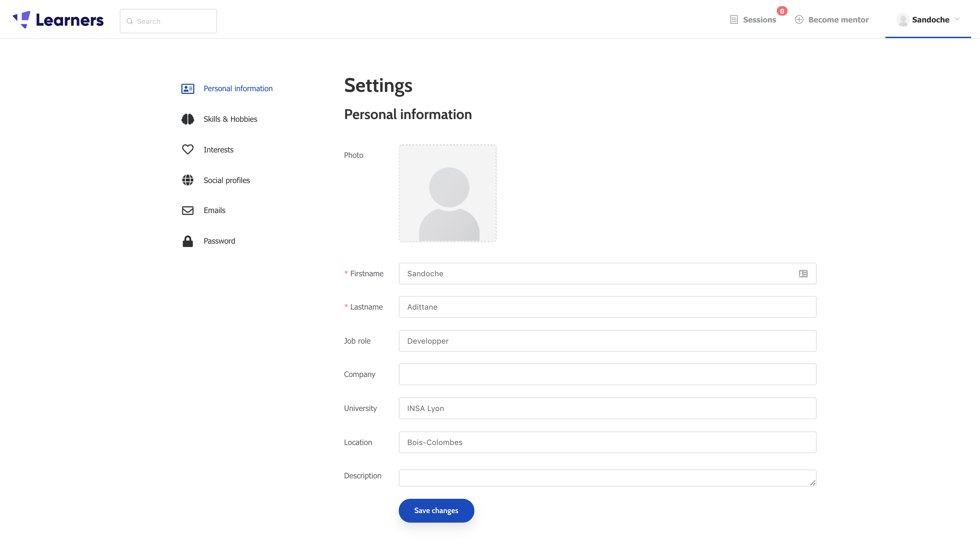Click the Location label
Viewport: 980px width, 558px height.
click(x=358, y=442)
